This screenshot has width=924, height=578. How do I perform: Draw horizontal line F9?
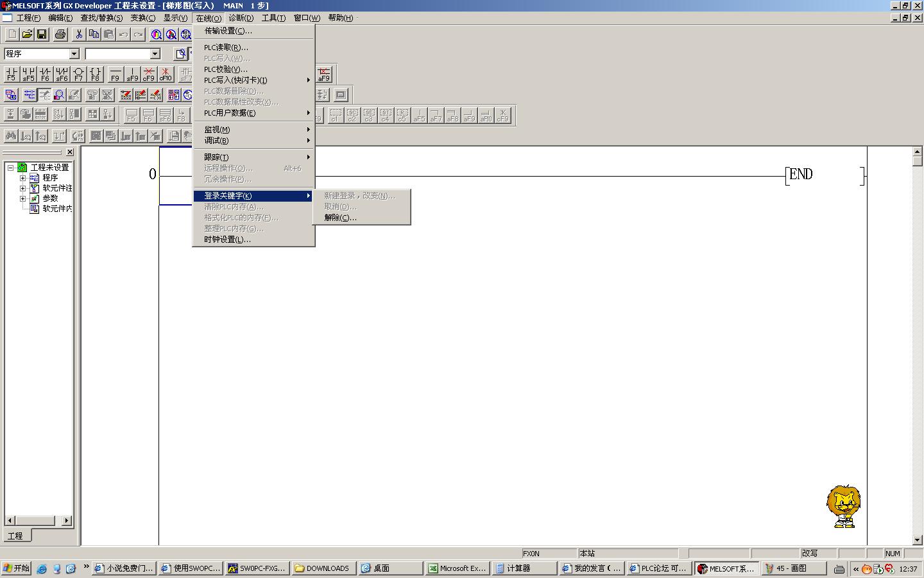[x=116, y=74]
